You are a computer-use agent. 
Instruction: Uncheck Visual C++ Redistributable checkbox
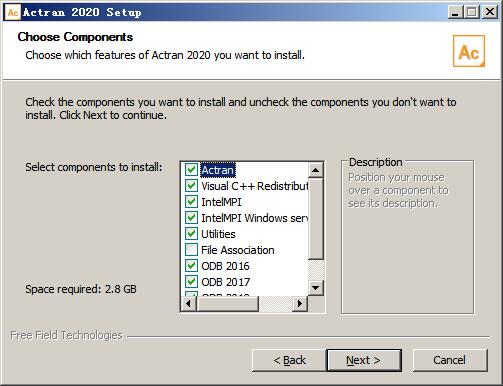pyautogui.click(x=191, y=186)
